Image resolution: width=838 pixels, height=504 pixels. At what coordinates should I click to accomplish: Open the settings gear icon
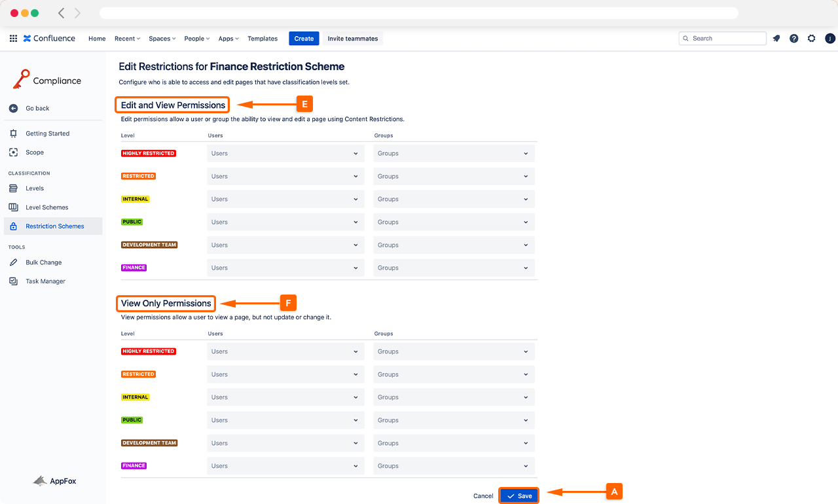click(811, 39)
